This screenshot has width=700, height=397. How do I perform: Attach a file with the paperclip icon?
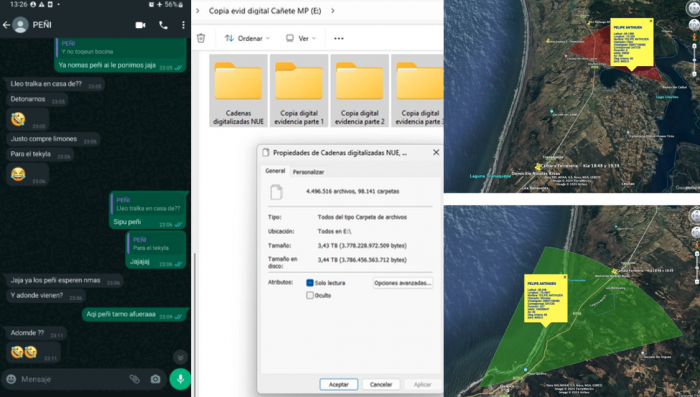pyautogui.click(x=134, y=379)
